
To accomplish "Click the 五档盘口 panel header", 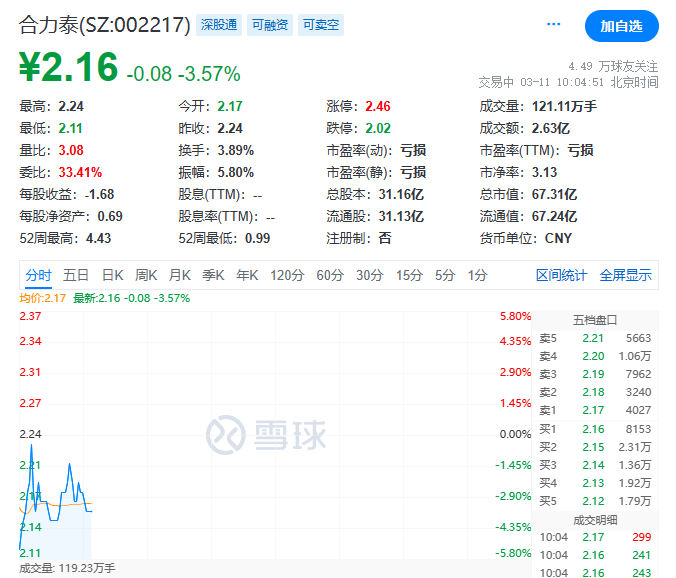I will 595,320.
